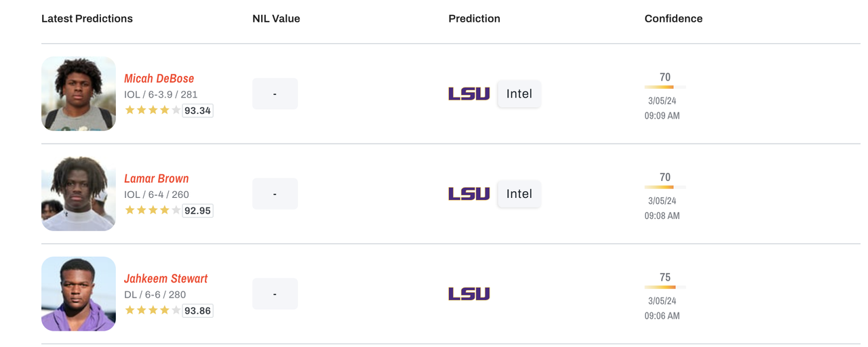This screenshot has width=868, height=347.
Task: Click Intel button for Lamar Brown
Action: (519, 194)
